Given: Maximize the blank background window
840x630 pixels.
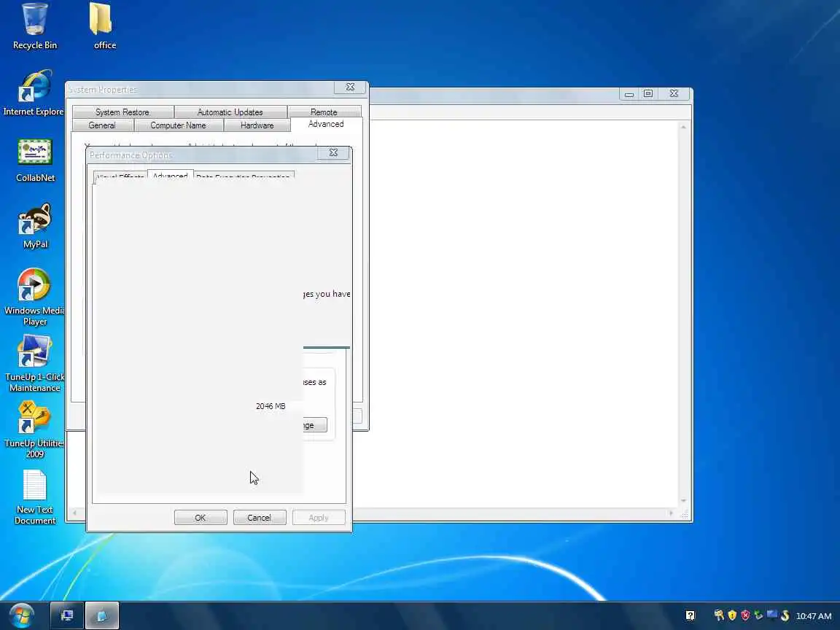Looking at the screenshot, I should 647,94.
